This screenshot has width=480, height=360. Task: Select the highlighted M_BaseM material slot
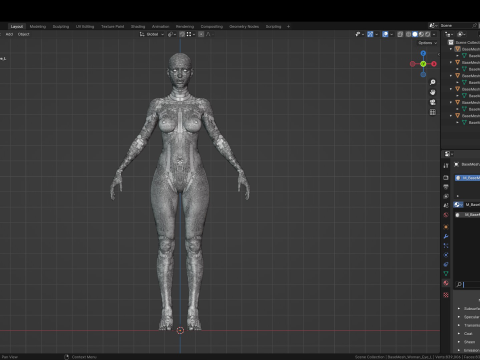(x=468, y=178)
